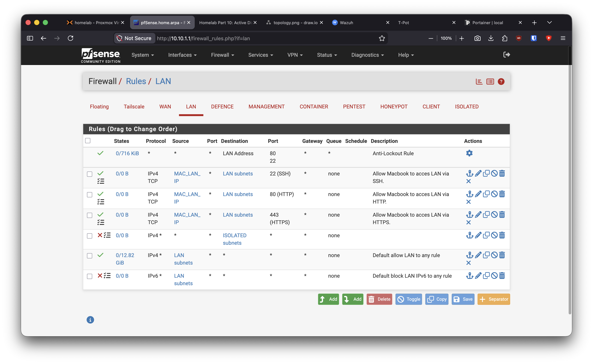Select the SSH rule checkbox
The width and height of the screenshot is (593, 364).
89,174
